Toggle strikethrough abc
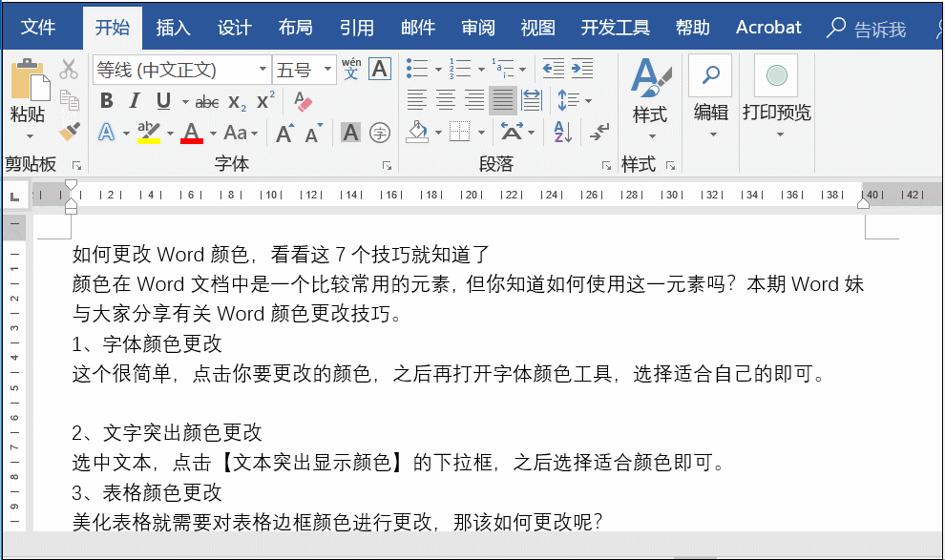 207,102
